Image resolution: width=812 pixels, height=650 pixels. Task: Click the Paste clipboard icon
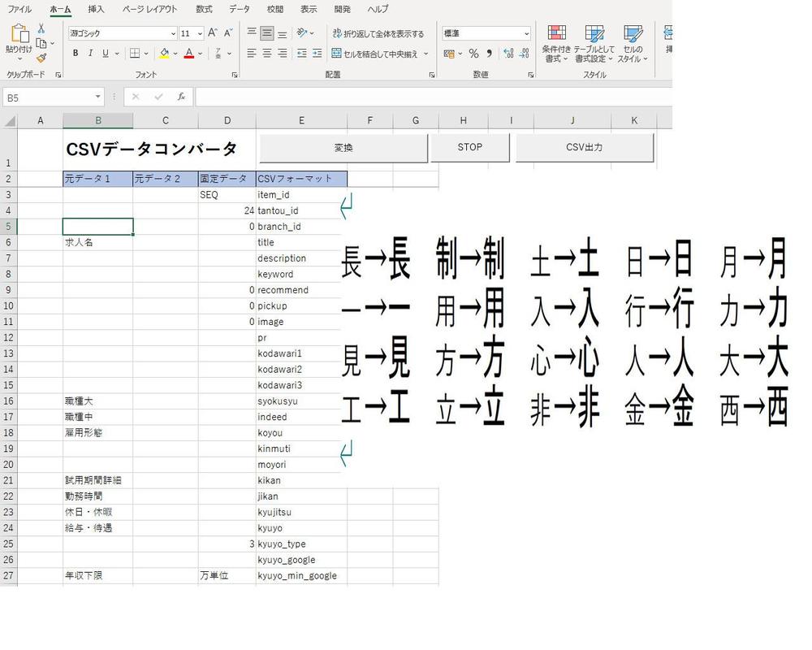click(x=19, y=34)
